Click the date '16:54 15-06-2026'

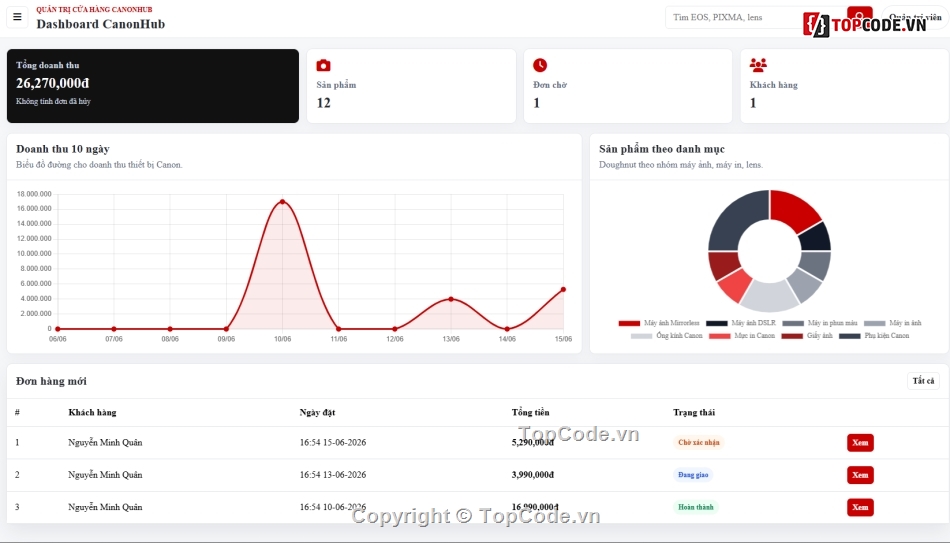pos(333,442)
